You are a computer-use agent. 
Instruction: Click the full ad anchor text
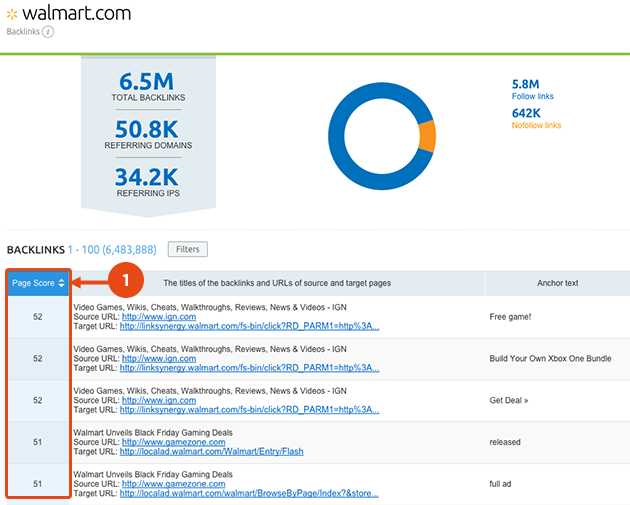(500, 484)
